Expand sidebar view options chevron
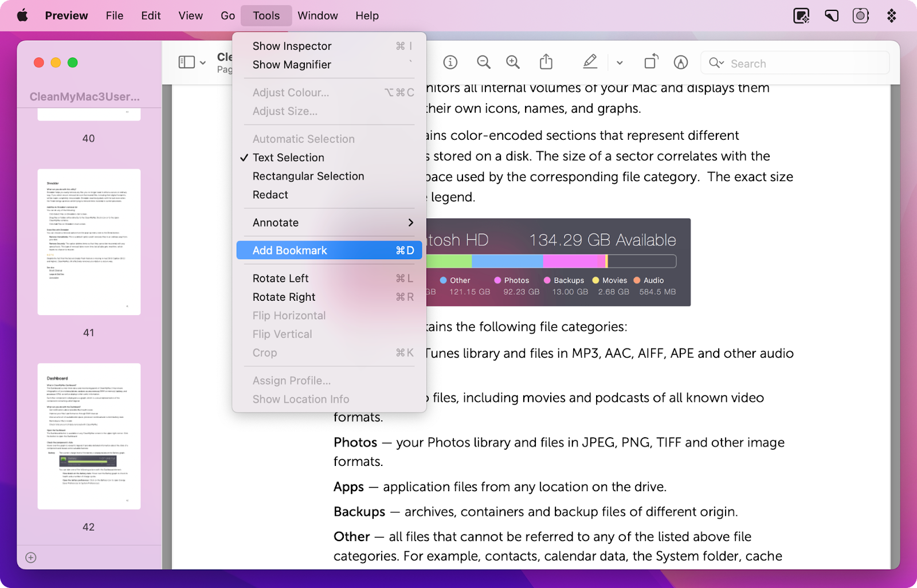 [x=203, y=62]
